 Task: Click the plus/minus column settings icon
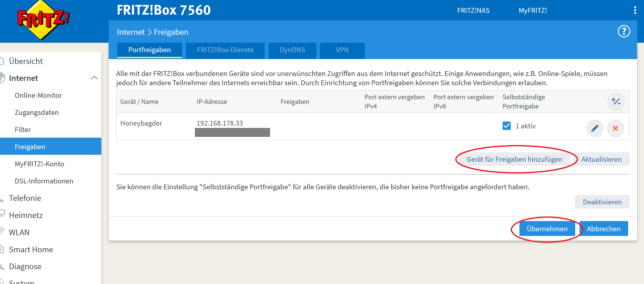[x=616, y=101]
